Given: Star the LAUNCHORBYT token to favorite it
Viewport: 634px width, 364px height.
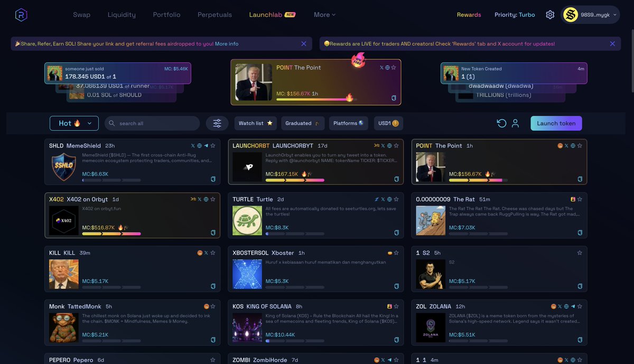Looking at the screenshot, I should click(x=396, y=146).
